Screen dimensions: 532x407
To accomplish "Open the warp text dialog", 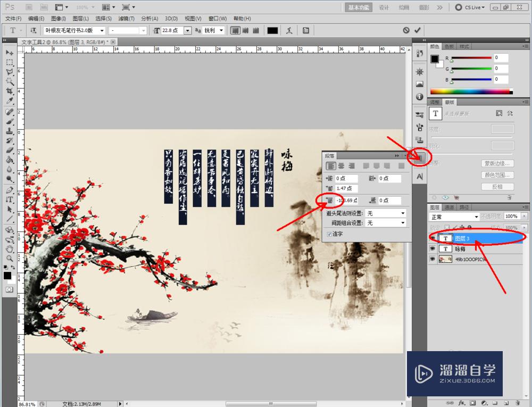I will pos(289,30).
